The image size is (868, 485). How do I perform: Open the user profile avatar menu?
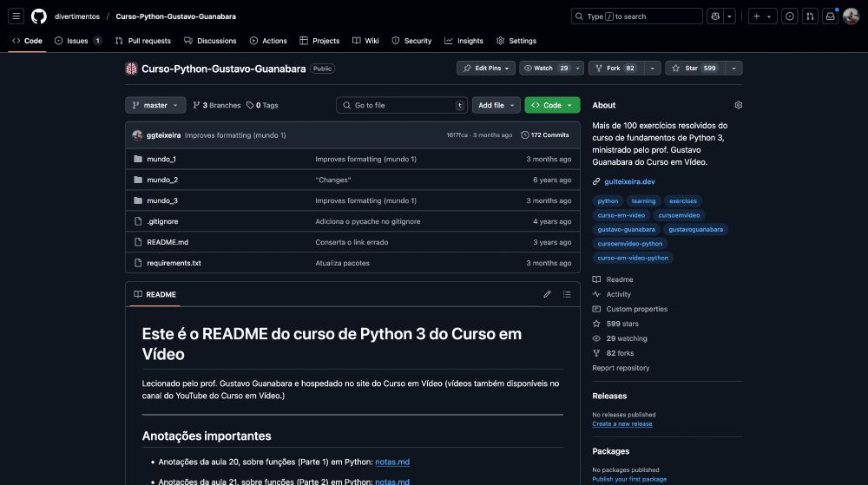click(x=851, y=16)
